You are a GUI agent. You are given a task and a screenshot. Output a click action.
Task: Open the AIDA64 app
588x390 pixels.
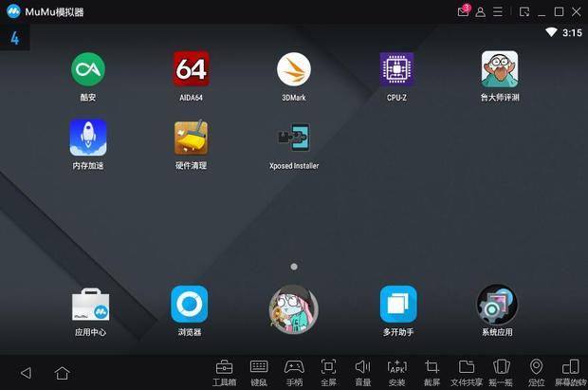[x=191, y=69]
